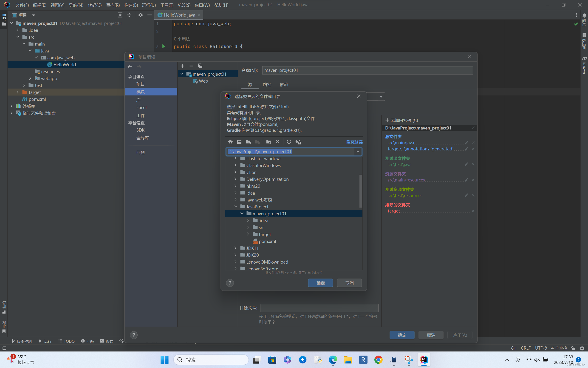The image size is (588, 368).
Task: Toggle show hidden files icon in file chooser
Action: [x=298, y=142]
